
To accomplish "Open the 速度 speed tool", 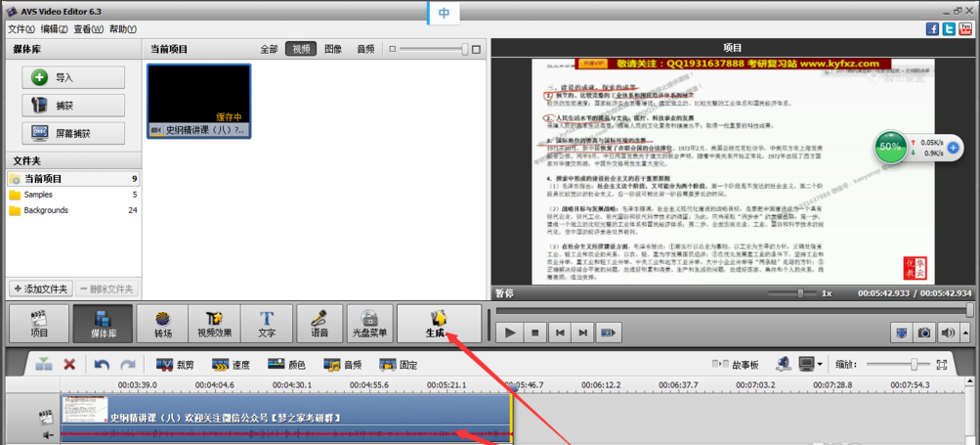I will pyautogui.click(x=231, y=364).
